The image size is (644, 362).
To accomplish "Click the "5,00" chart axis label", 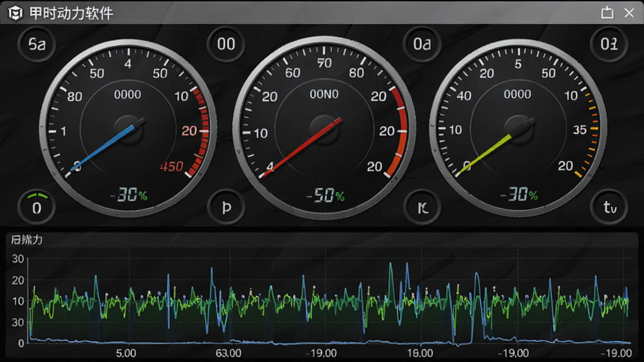I will (x=126, y=353).
